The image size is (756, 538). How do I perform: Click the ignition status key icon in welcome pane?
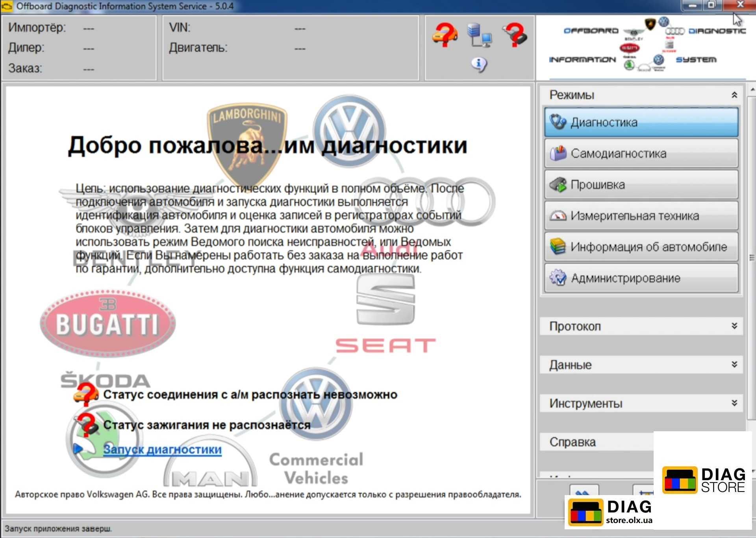coord(87,425)
